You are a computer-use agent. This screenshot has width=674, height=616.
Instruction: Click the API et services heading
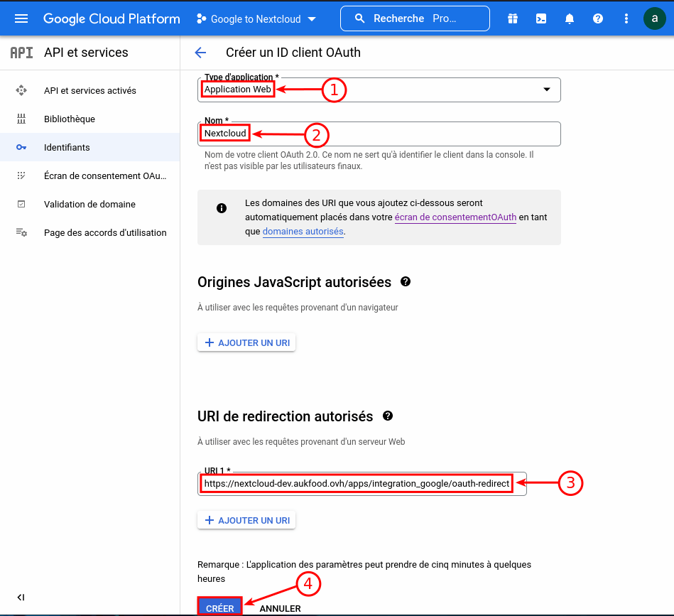86,53
